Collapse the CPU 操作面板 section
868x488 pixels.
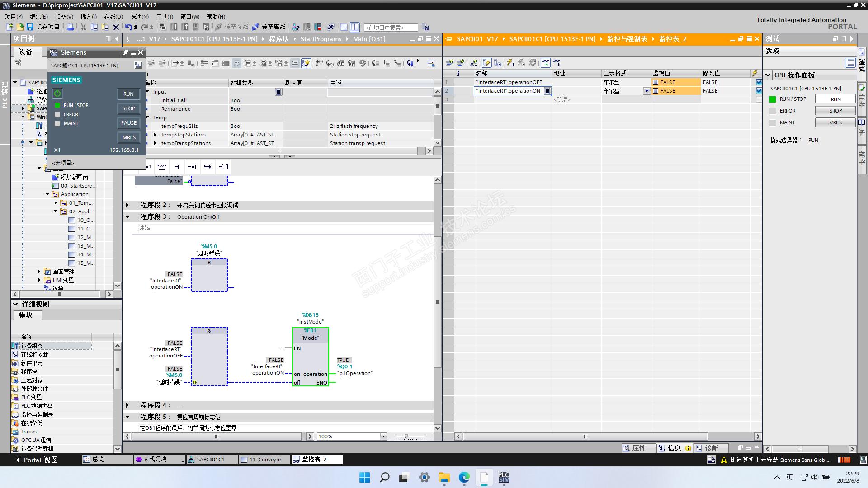pos(768,75)
